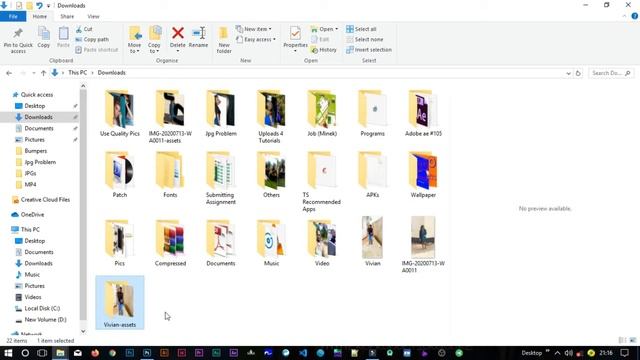Viewport: 640px width, 360px height.
Task: Click sidebar scrollbar down arrow
Action: [x=83, y=331]
